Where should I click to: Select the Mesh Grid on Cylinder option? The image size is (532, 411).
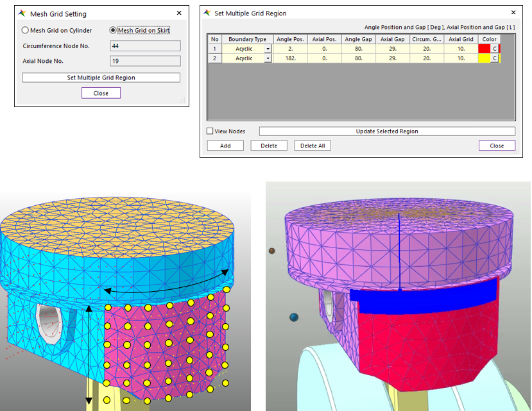point(26,30)
